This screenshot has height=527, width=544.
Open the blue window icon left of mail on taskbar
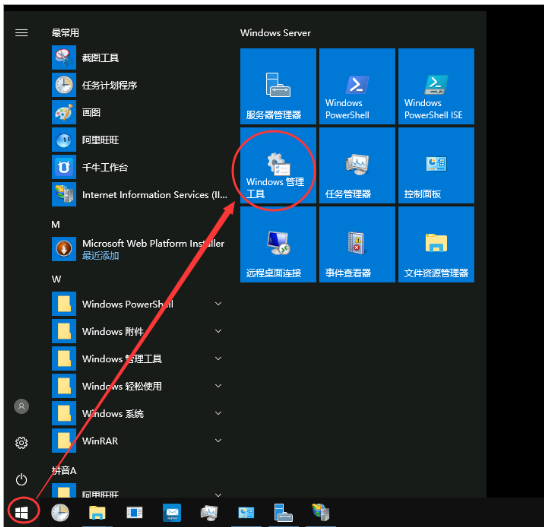coord(135,512)
